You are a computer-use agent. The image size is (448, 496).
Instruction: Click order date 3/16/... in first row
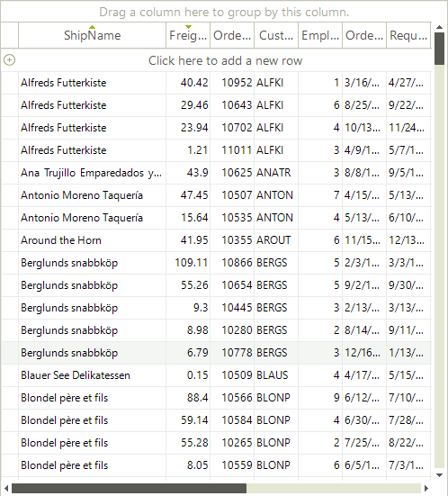point(362,83)
